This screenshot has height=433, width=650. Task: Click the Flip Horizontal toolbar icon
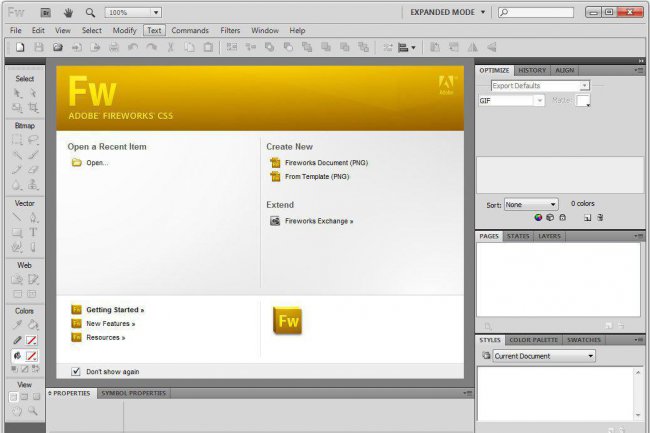473,47
